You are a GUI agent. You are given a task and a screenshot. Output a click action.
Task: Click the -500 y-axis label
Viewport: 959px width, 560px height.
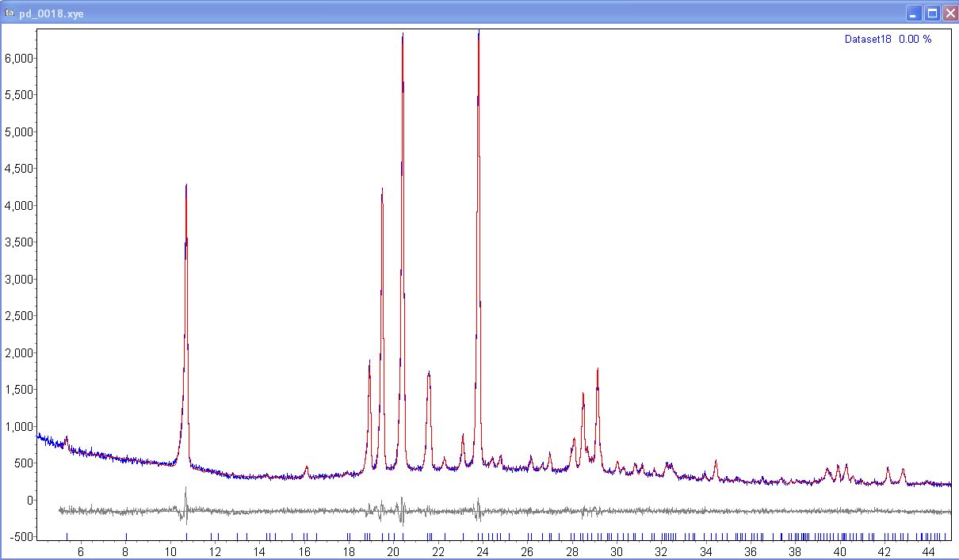tap(22, 537)
